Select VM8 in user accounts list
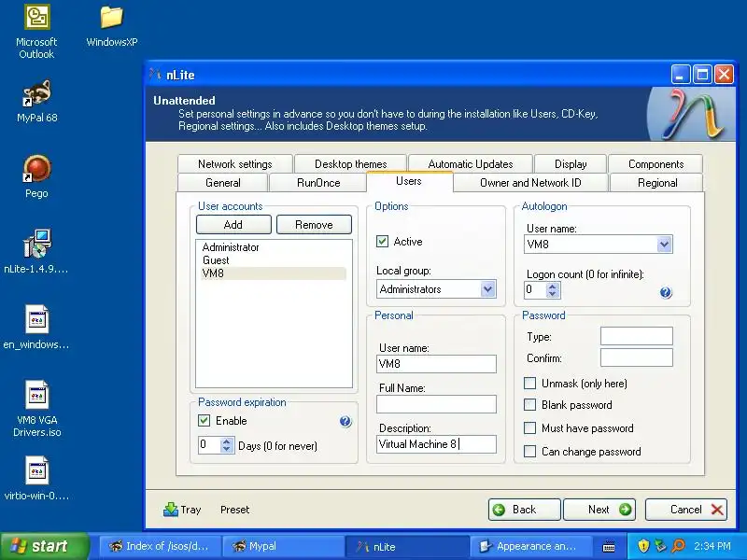 point(274,273)
